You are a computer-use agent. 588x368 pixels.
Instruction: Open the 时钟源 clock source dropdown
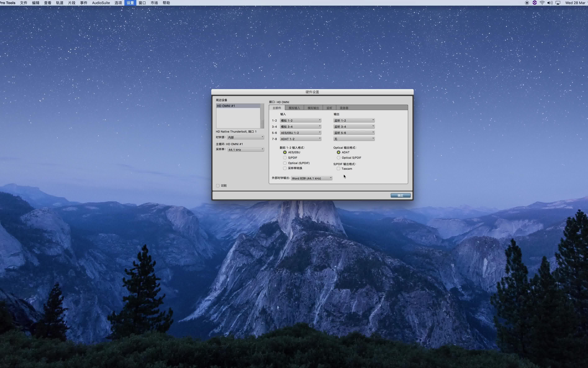(246, 137)
